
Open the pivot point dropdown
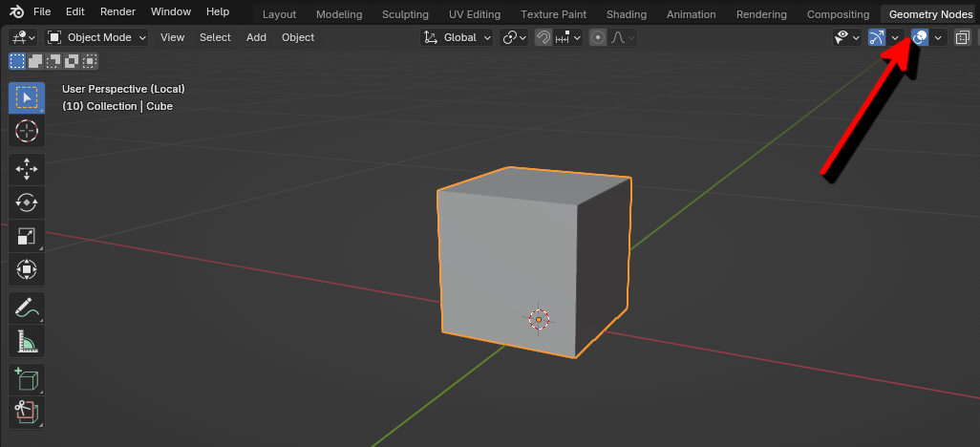tap(515, 37)
